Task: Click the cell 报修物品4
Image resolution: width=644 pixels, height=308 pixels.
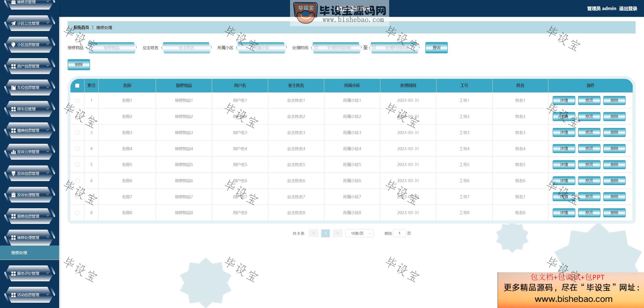Action: [x=184, y=149]
